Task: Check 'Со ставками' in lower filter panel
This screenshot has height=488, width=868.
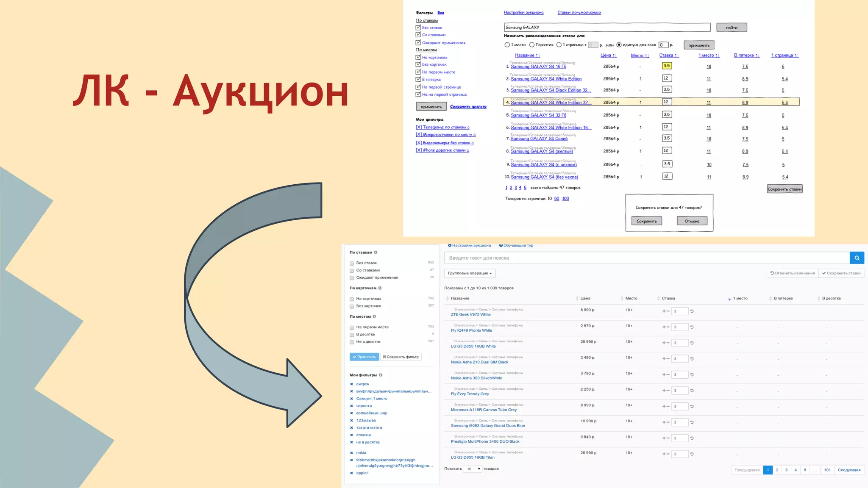Action: 352,271
